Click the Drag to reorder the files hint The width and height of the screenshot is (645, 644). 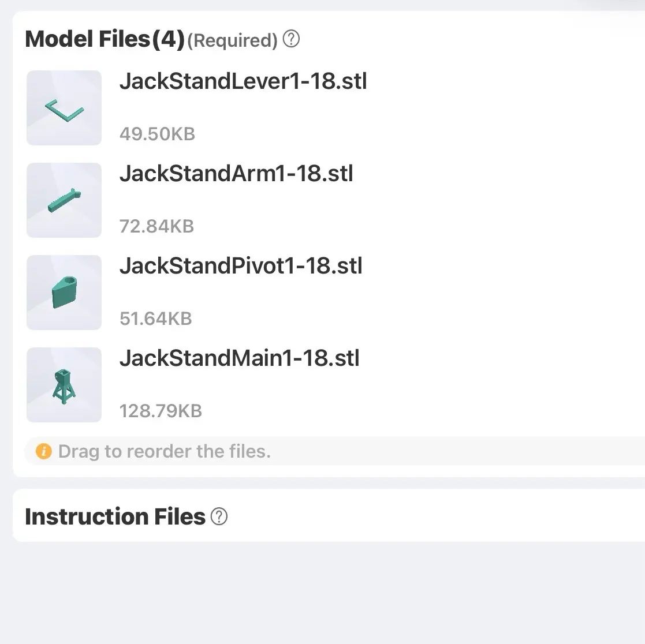(x=165, y=451)
